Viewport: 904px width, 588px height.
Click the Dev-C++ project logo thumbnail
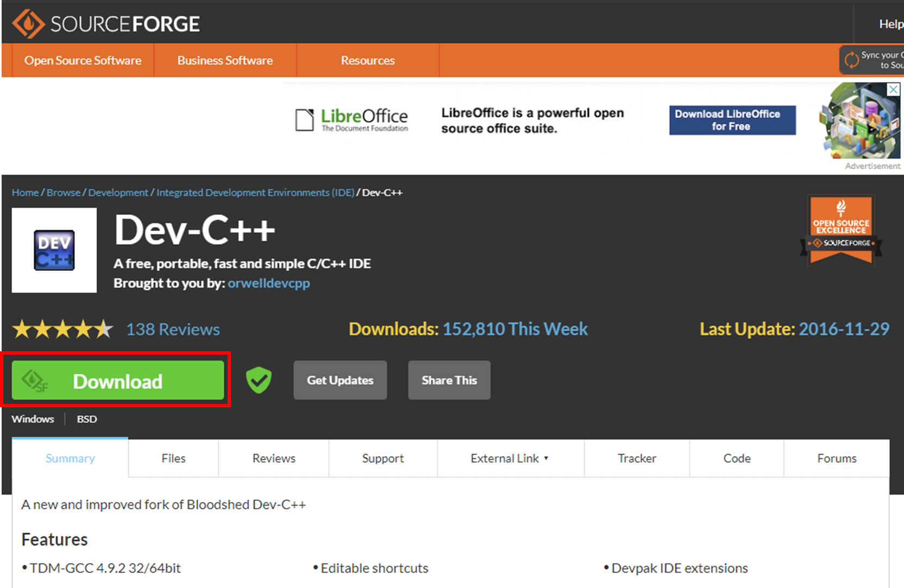coord(54,250)
